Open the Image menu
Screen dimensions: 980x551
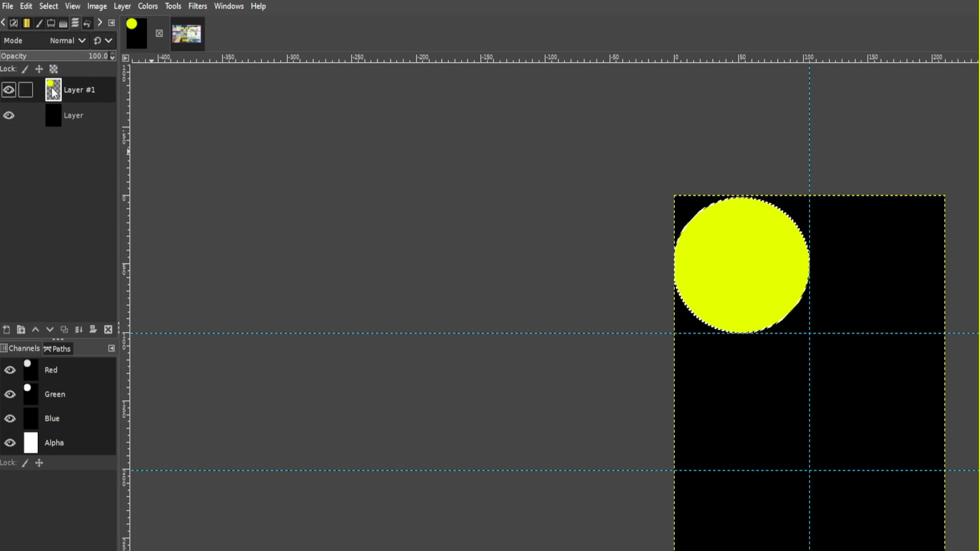pos(97,6)
